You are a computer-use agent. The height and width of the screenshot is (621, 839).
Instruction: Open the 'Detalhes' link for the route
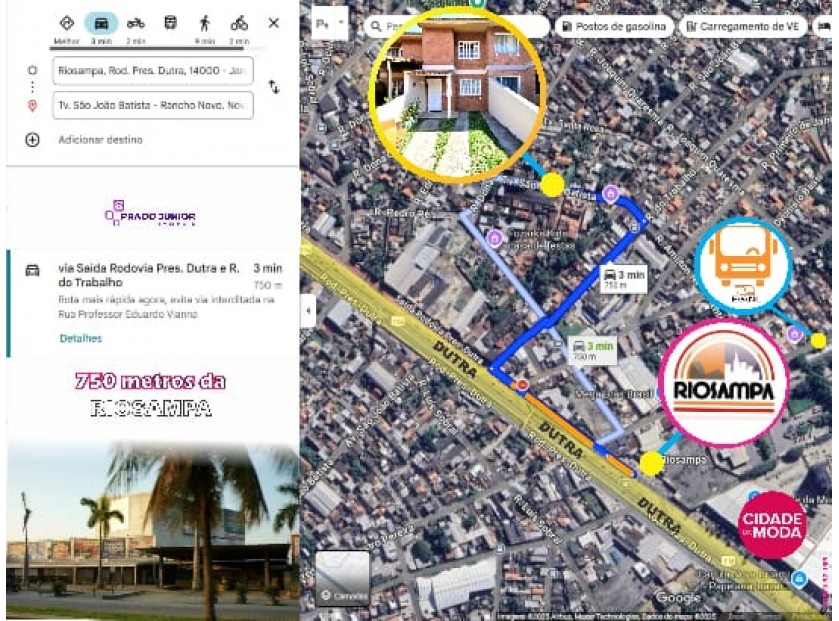pyautogui.click(x=81, y=338)
